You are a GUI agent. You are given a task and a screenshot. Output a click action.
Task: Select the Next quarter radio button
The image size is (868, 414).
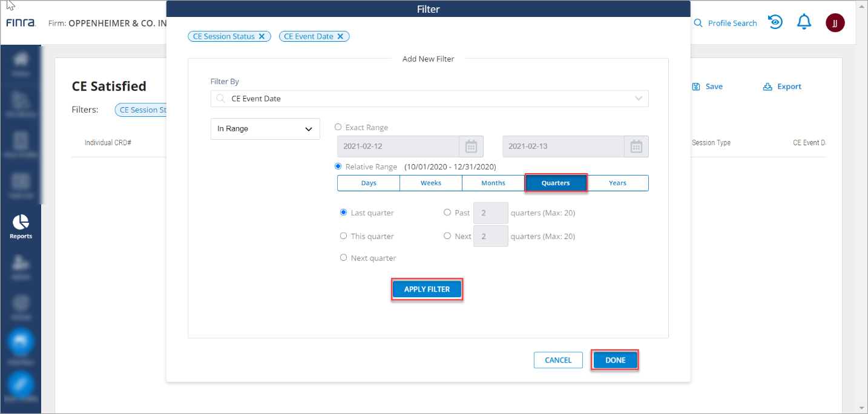click(344, 258)
